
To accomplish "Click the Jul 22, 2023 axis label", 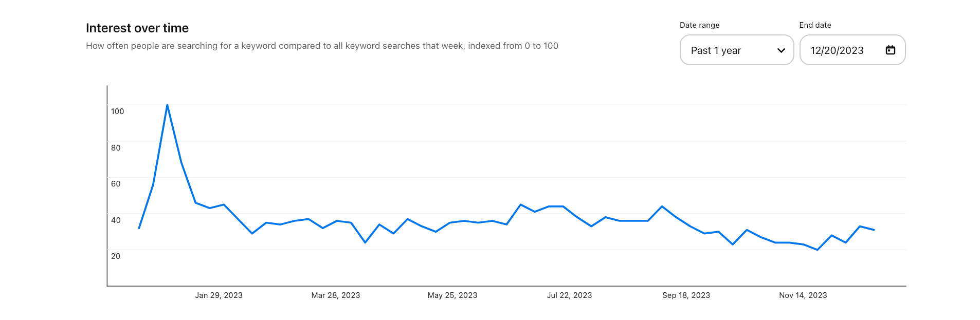I will (x=569, y=295).
